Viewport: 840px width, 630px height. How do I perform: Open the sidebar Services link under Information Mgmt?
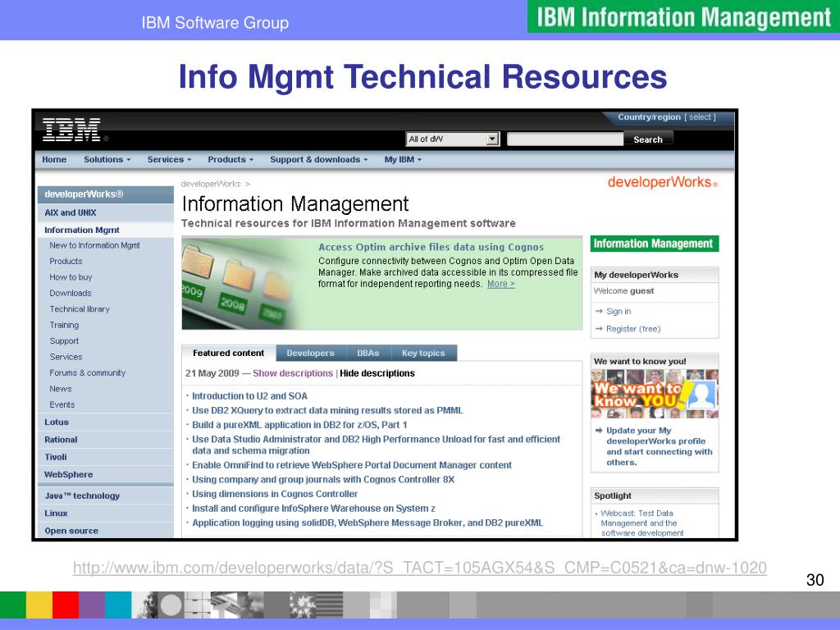coord(66,357)
